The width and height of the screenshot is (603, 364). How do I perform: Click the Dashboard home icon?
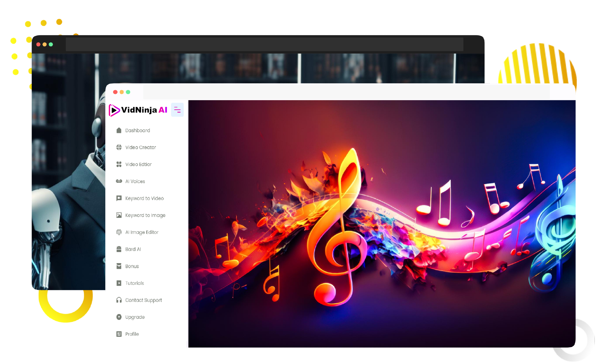pyautogui.click(x=119, y=130)
